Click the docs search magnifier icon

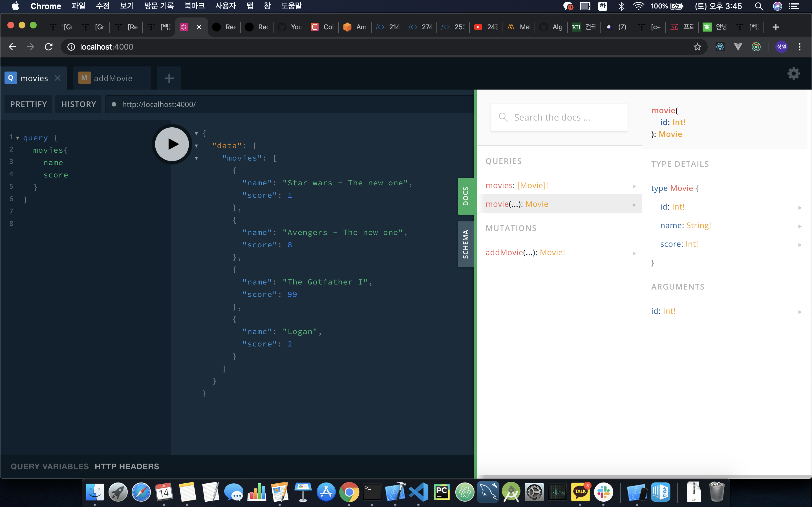(x=503, y=117)
